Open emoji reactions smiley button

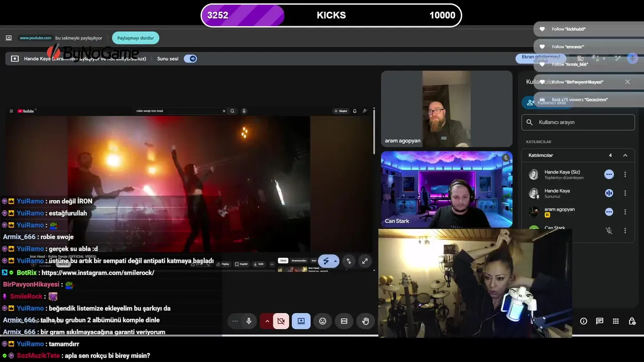coord(323,321)
